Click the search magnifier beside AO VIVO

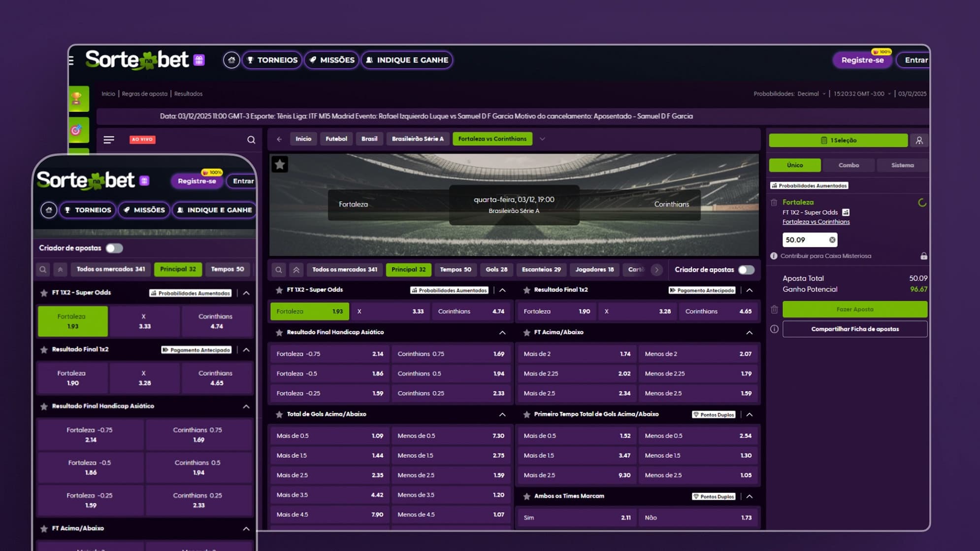[x=251, y=140]
